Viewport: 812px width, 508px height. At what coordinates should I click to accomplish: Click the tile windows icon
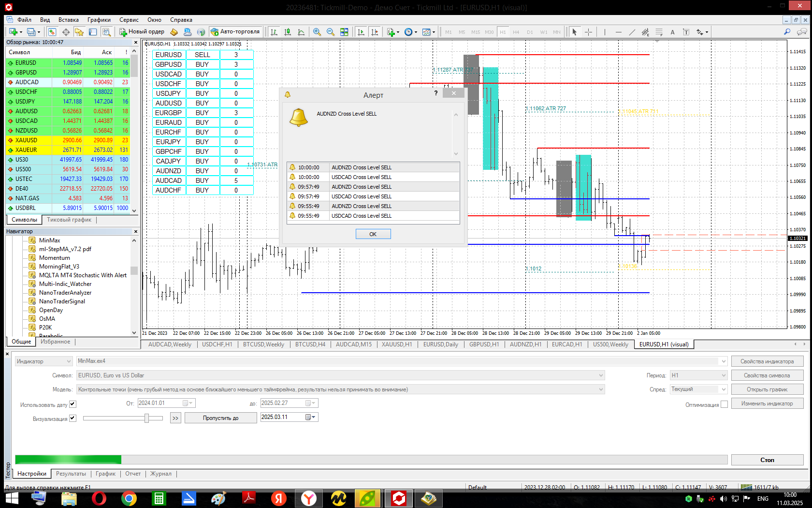pos(344,32)
